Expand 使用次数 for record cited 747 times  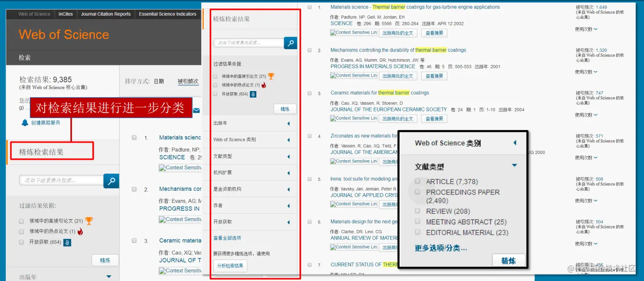coord(586,115)
